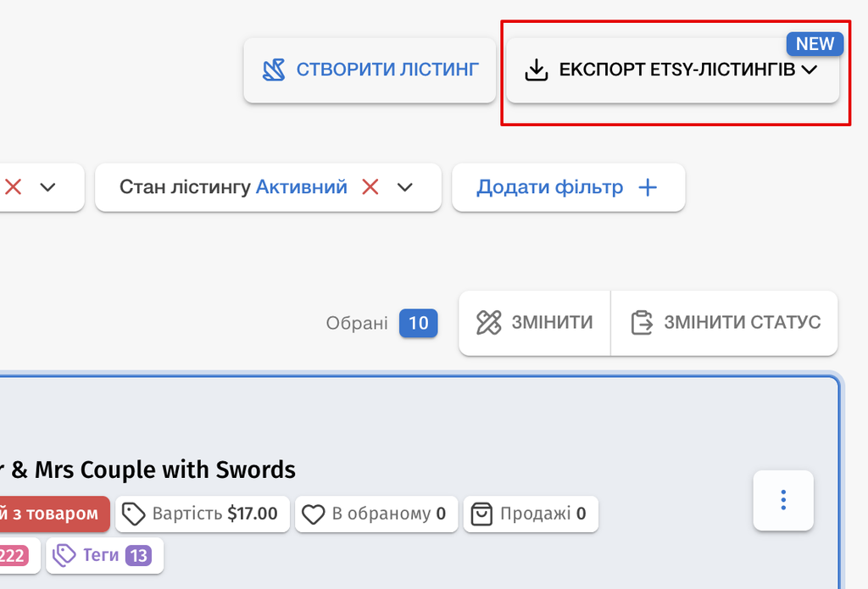The width and height of the screenshot is (868, 589).
Task: Clear the partially visible left filter
Action: click(x=14, y=187)
